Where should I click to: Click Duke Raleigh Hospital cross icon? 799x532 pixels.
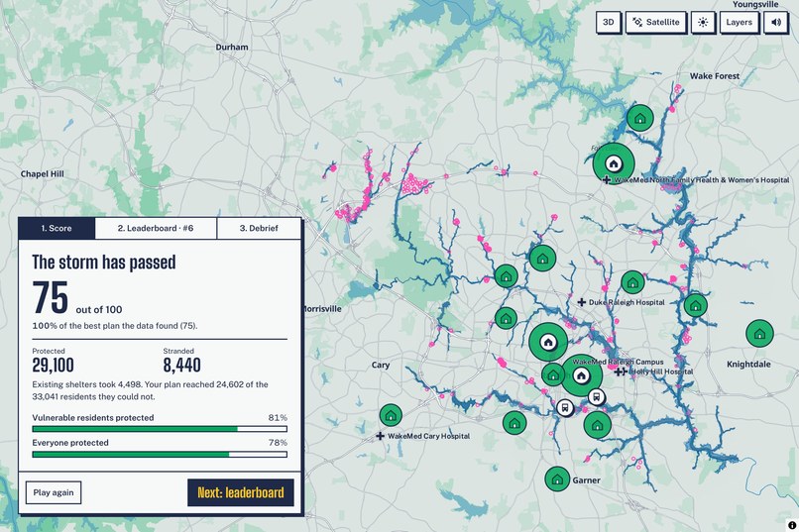[582, 302]
